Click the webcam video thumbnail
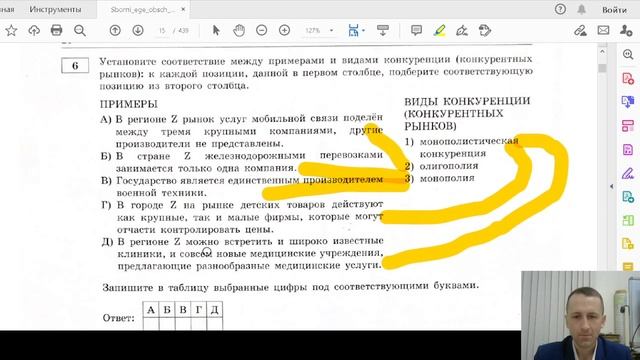The image size is (640, 360). point(580,315)
